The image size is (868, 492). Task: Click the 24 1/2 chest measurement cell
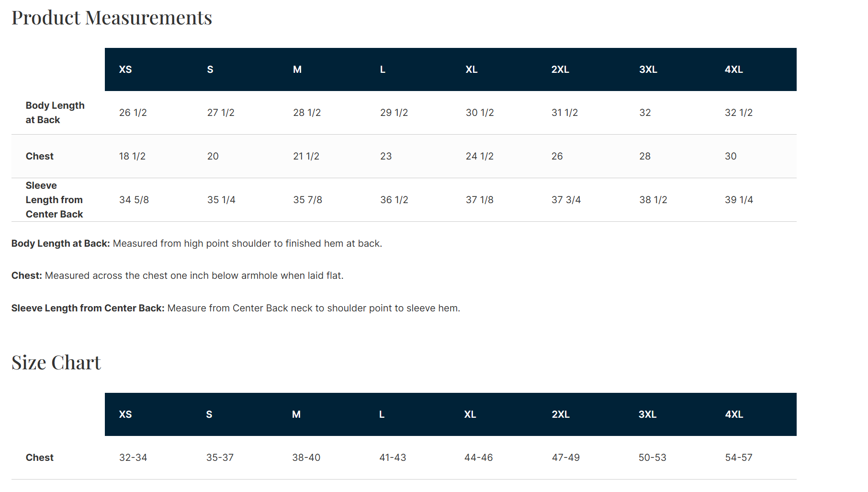click(x=479, y=156)
